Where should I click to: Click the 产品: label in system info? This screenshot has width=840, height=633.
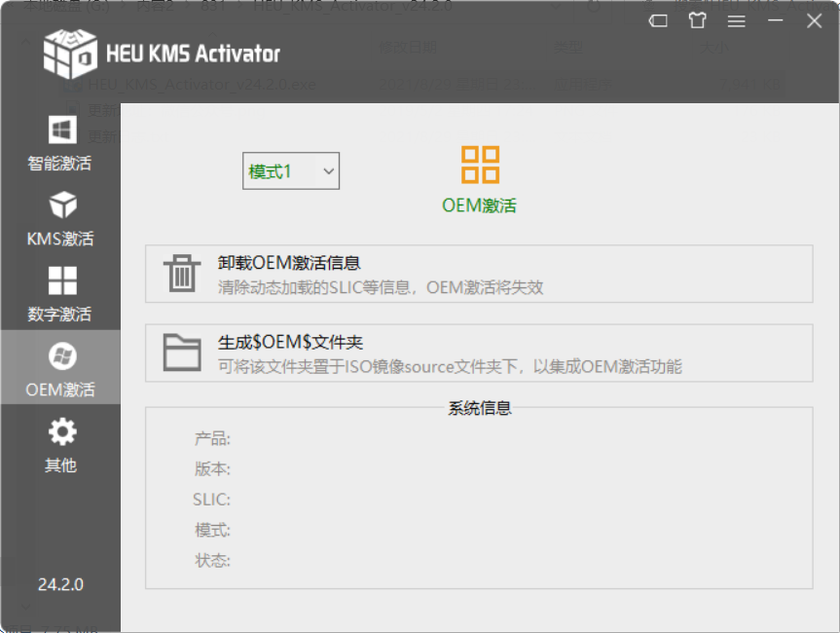pyautogui.click(x=212, y=439)
